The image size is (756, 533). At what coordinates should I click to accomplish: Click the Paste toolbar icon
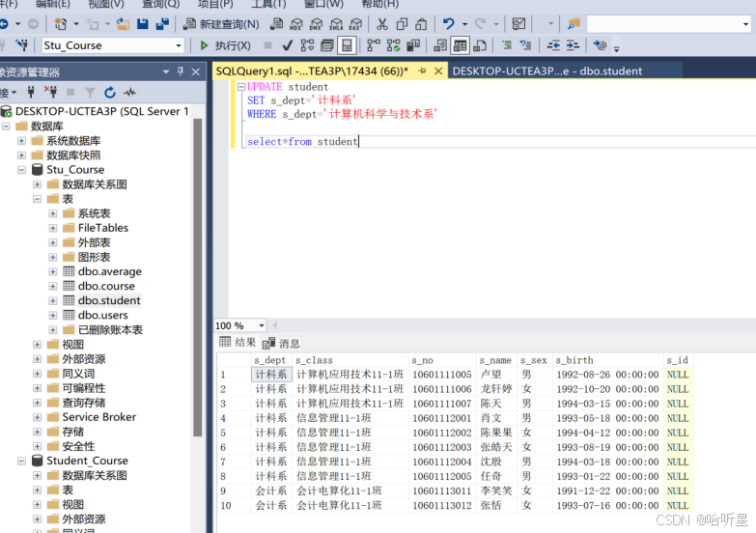coord(421,23)
